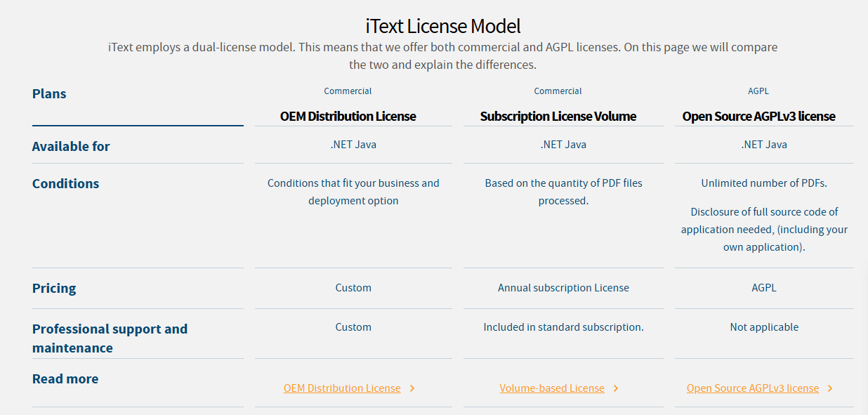The height and width of the screenshot is (415, 868).
Task: Click the Commercial tag above Subscription License Volume
Action: 558,91
